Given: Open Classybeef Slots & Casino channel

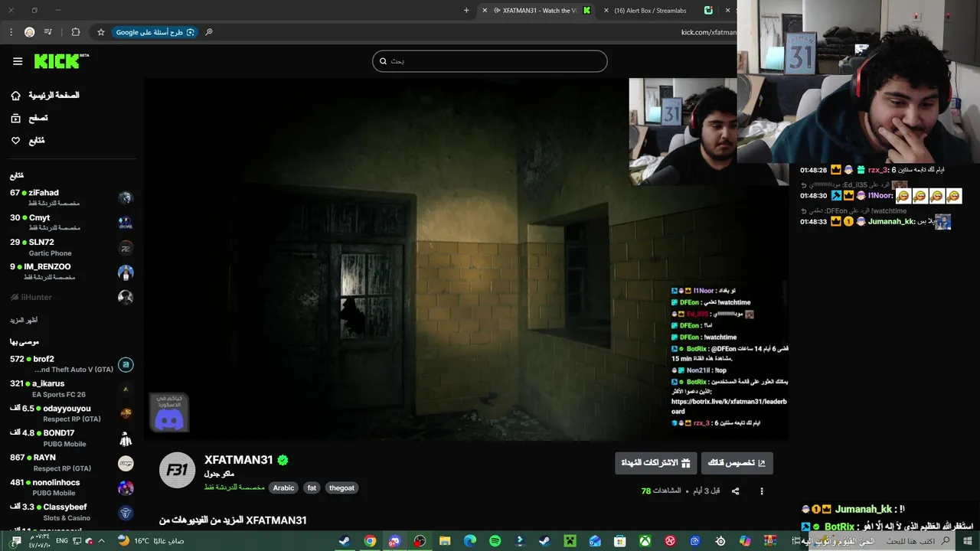Looking at the screenshot, I should [71, 512].
